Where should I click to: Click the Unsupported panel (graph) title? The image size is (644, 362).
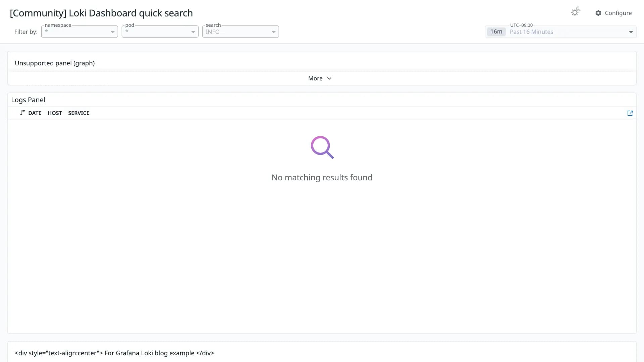click(55, 63)
